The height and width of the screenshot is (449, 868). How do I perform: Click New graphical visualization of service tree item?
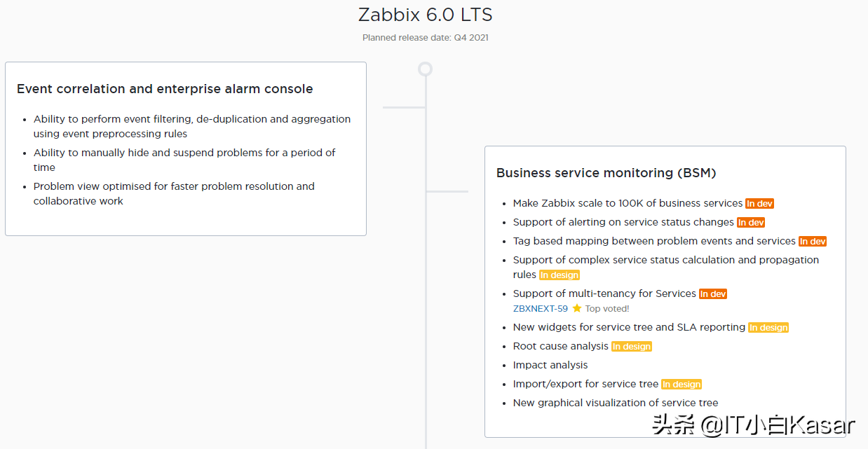[x=616, y=403]
